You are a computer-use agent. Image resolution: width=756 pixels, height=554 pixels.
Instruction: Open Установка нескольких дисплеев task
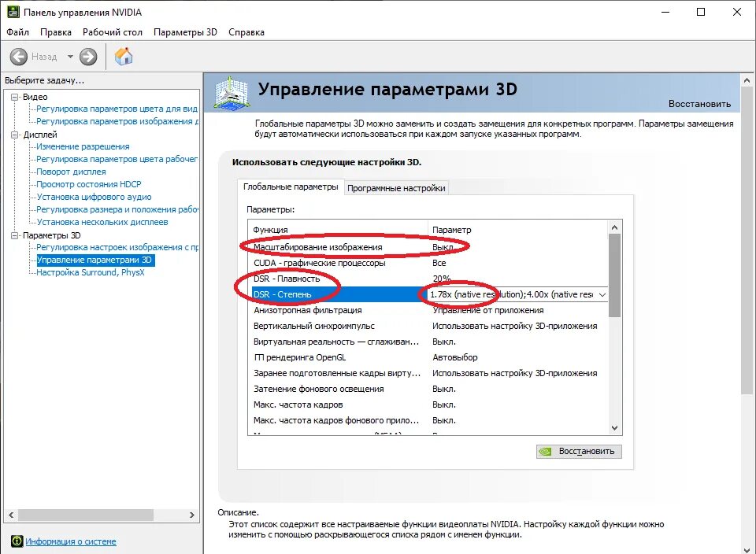[102, 222]
